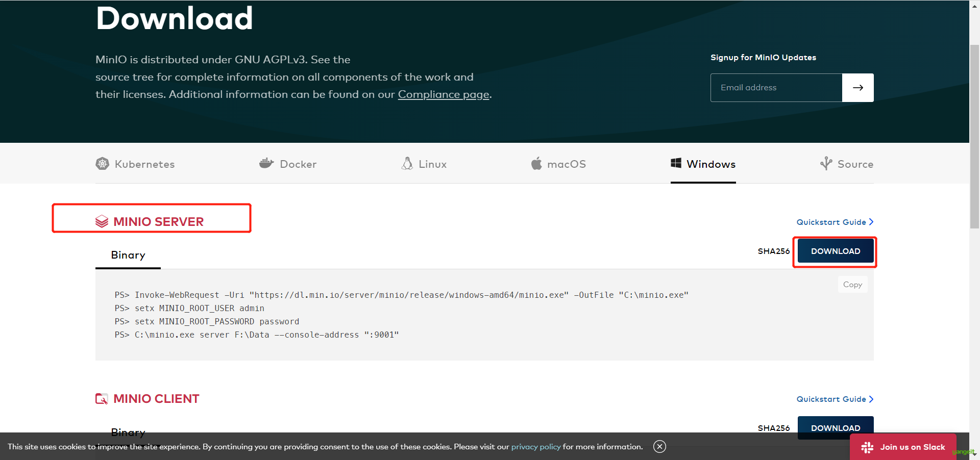This screenshot has height=460, width=980.
Task: Open the Kubernetes tab
Action: click(x=135, y=164)
